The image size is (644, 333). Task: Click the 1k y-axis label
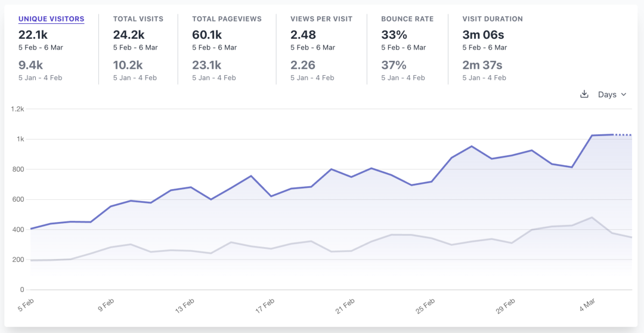tap(20, 140)
